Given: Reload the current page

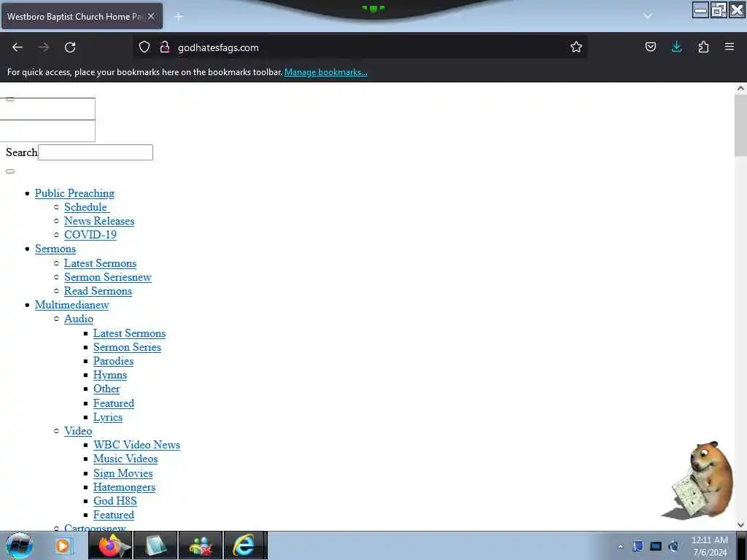Looking at the screenshot, I should coord(70,47).
